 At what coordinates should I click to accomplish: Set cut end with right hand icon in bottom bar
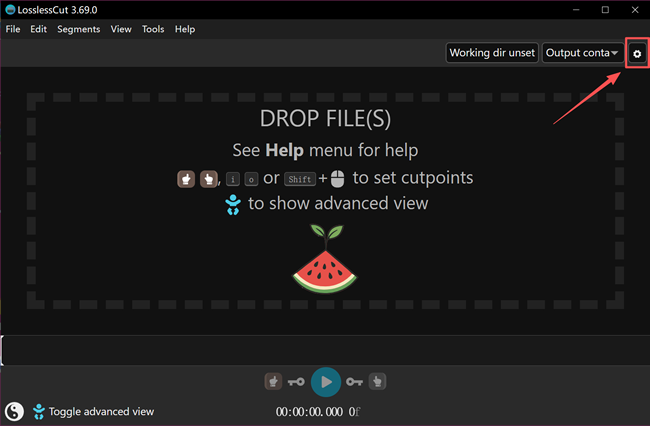pos(377,382)
